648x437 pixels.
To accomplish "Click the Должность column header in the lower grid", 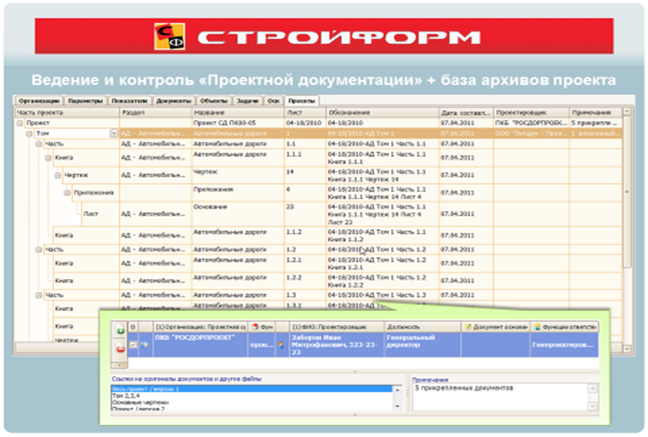I will click(422, 327).
